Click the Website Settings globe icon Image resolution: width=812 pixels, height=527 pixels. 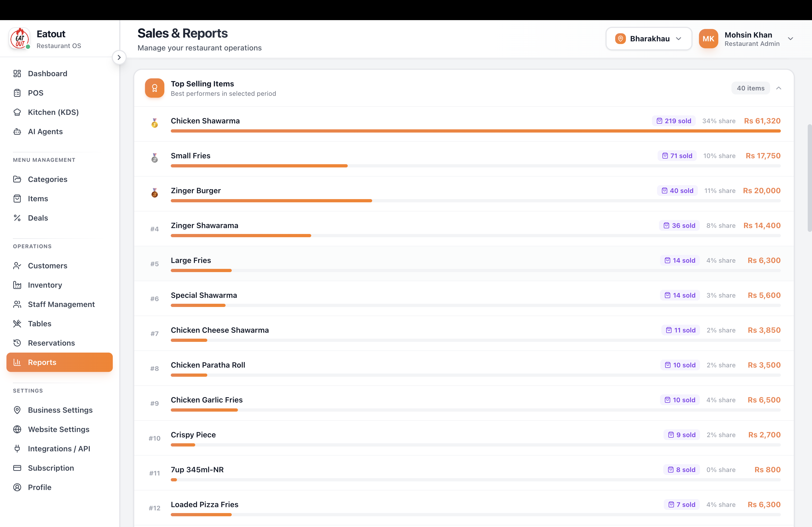pyautogui.click(x=17, y=429)
